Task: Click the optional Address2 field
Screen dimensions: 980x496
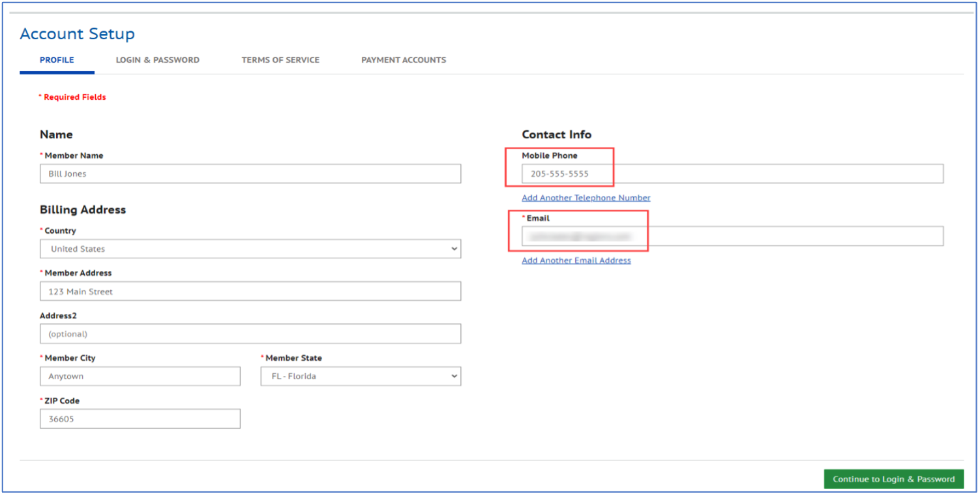Action: [250, 333]
